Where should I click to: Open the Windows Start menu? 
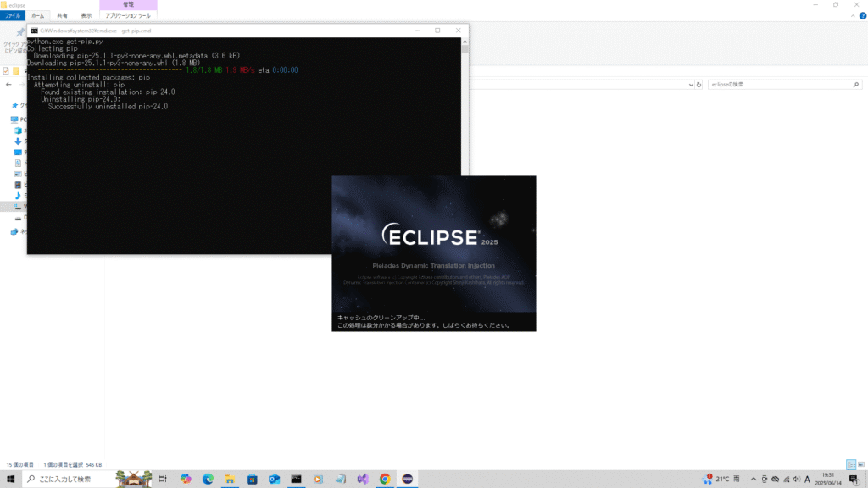(x=10, y=479)
